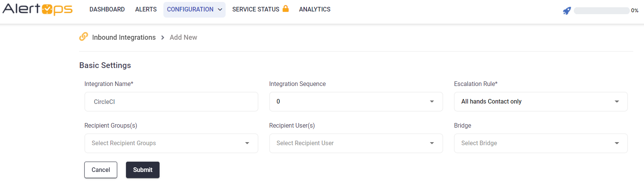Image resolution: width=644 pixels, height=188 pixels.
Task: Open the Dashboard menu item
Action: tap(107, 9)
